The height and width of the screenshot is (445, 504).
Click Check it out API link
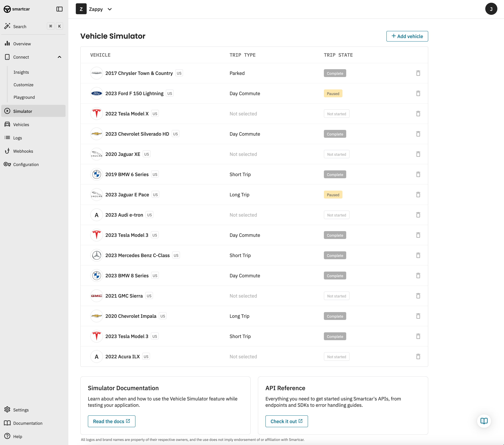(x=287, y=421)
